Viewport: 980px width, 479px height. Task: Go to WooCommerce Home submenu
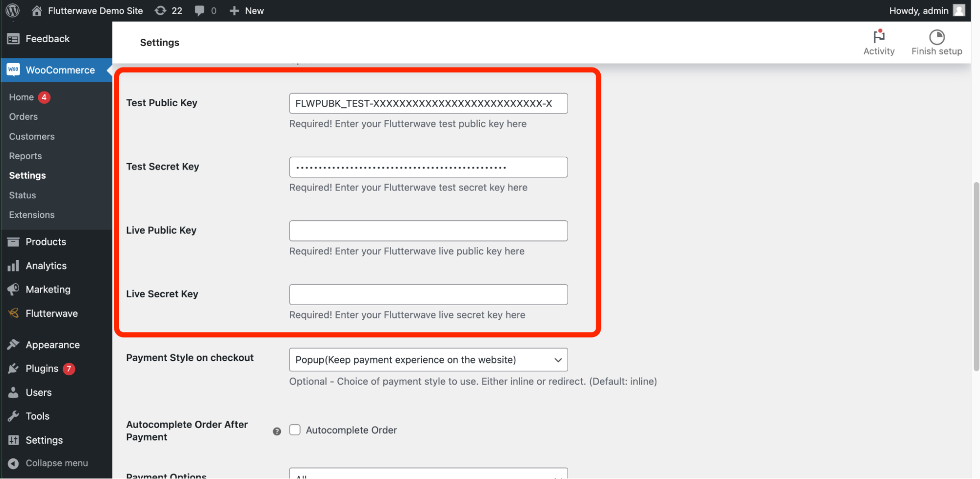[21, 97]
